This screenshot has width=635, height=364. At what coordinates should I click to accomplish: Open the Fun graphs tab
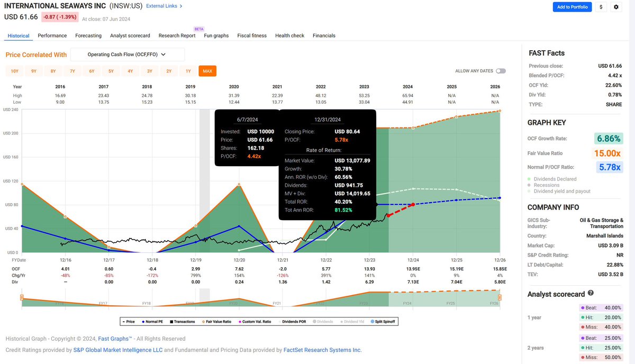216,35
